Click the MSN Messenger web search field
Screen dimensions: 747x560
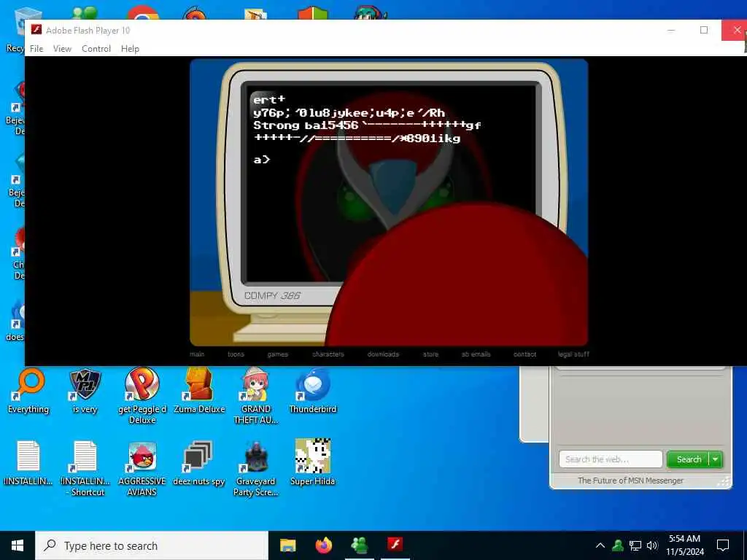[x=611, y=459]
